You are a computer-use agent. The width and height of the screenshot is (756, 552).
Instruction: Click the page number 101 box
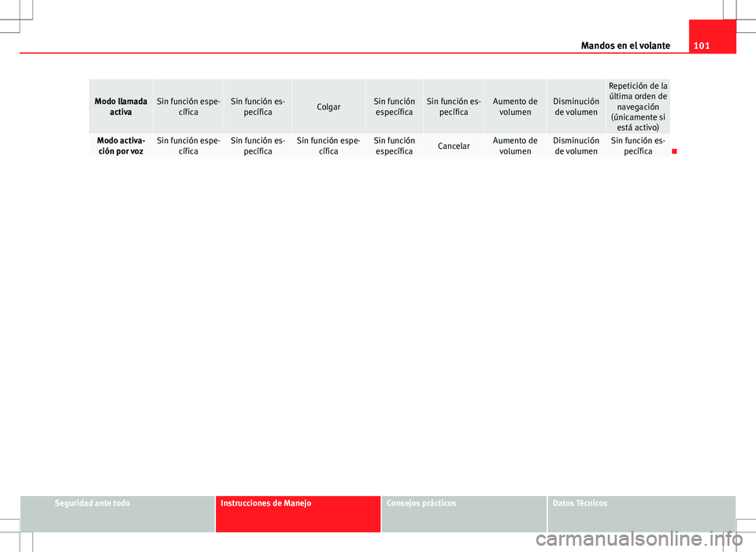point(712,37)
